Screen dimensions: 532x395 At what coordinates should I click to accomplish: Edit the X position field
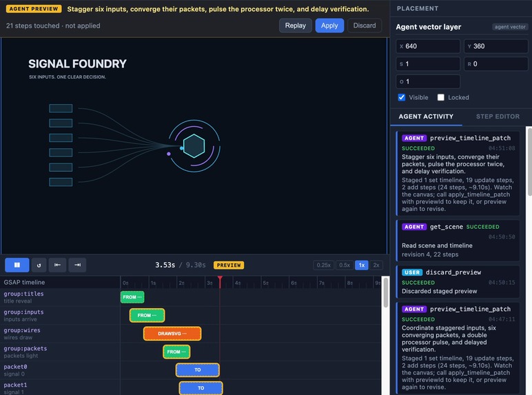[x=428, y=46]
